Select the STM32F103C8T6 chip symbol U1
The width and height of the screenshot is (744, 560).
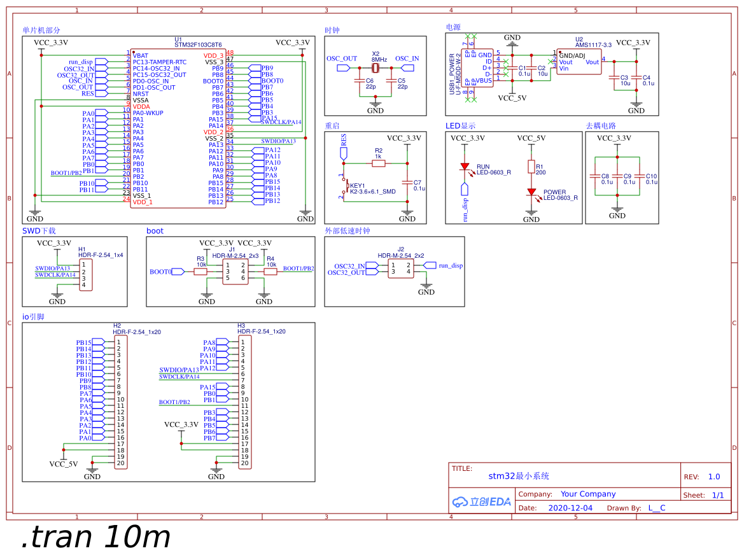pyautogui.click(x=178, y=127)
